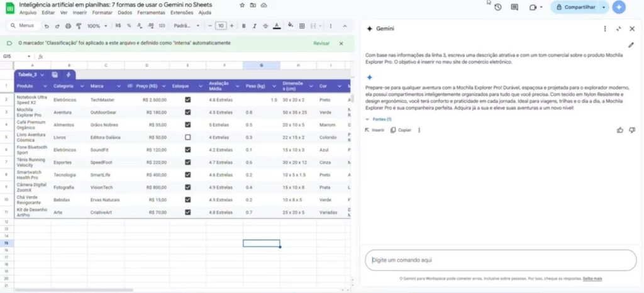Apply italic formatting
The width and height of the screenshot is (644, 293).
(254, 26)
